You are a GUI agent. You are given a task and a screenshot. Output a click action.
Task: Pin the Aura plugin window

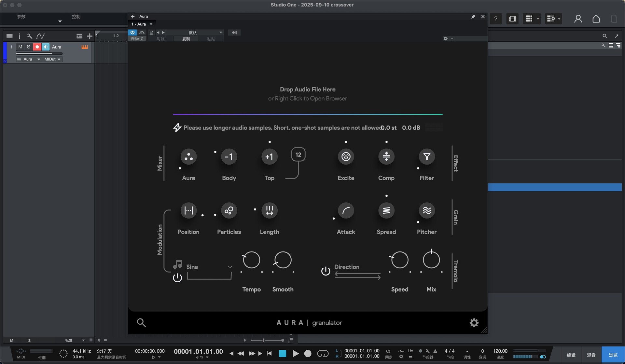[x=473, y=17]
